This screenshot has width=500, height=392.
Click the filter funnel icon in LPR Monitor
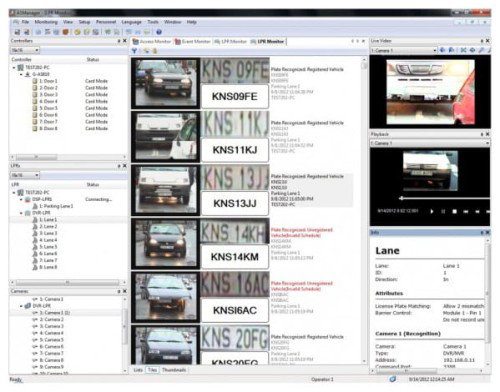click(134, 51)
